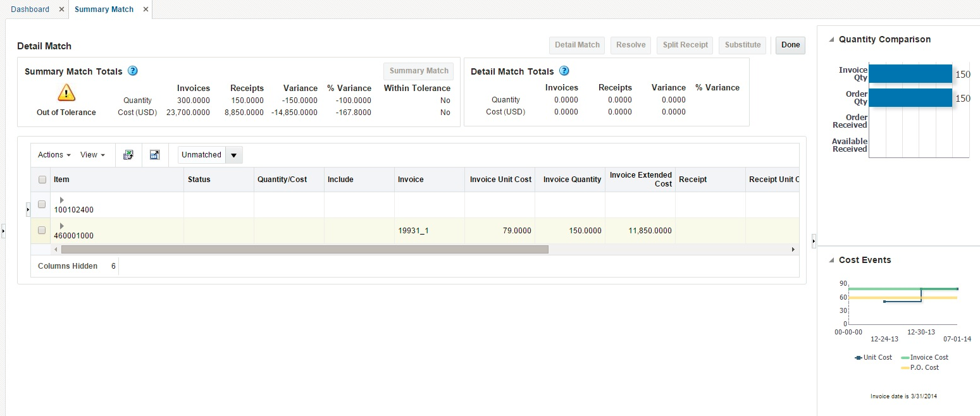
Task: Click the scrollbar left arrow
Action: point(55,250)
